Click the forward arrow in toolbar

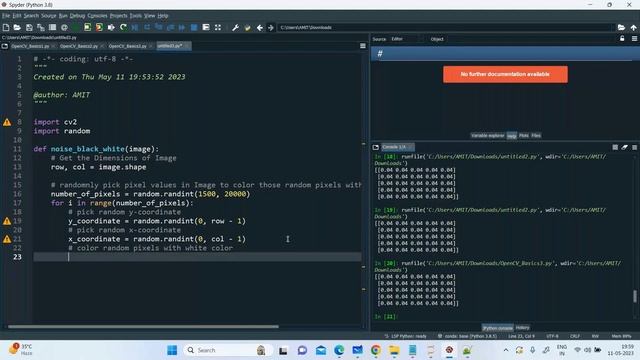[271, 27]
